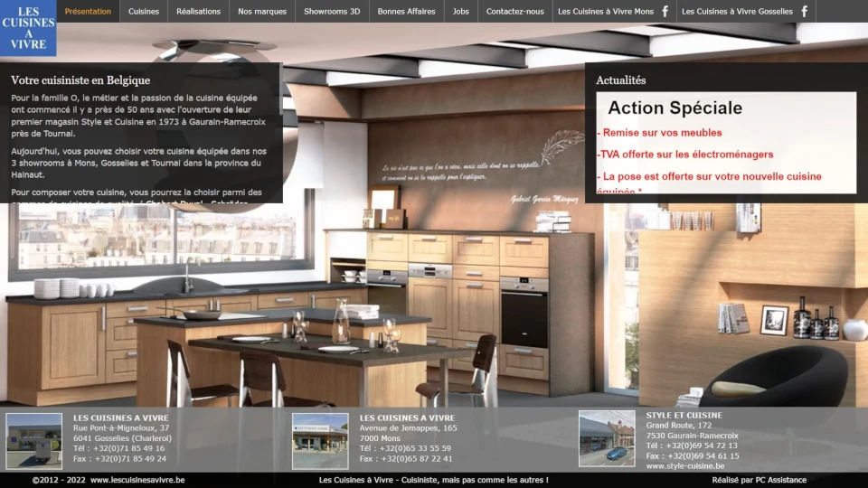Click the Mons showroom thumbnail photo
The height and width of the screenshot is (488, 868).
coord(320,441)
